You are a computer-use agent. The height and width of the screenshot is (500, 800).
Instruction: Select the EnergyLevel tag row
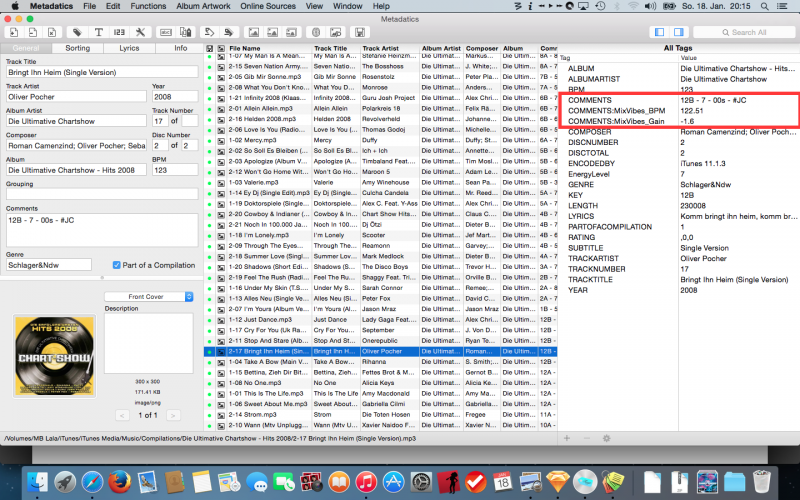679,174
